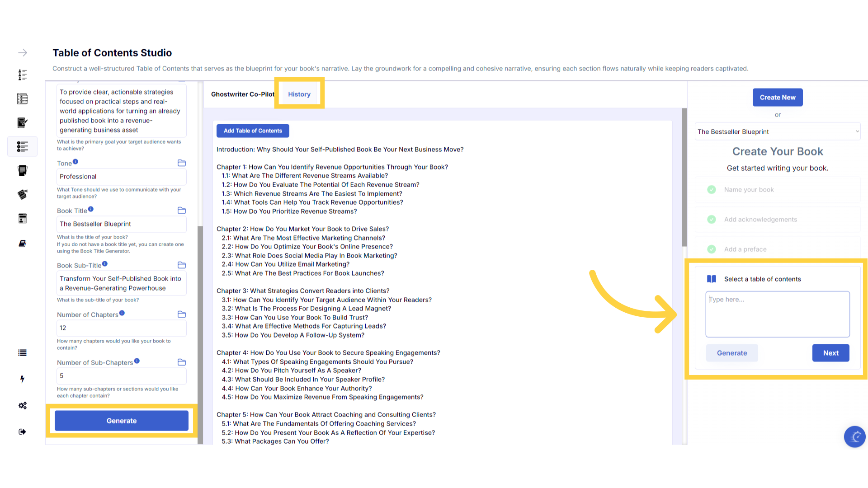Select the Ghostwriter Co-Pilot tab
The height and width of the screenshot is (488, 868).
click(243, 94)
